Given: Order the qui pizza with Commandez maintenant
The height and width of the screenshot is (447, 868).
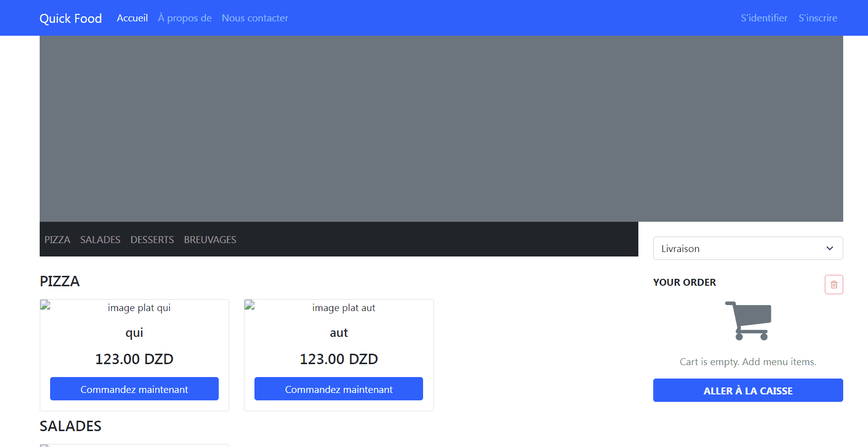Looking at the screenshot, I should coord(134,389).
